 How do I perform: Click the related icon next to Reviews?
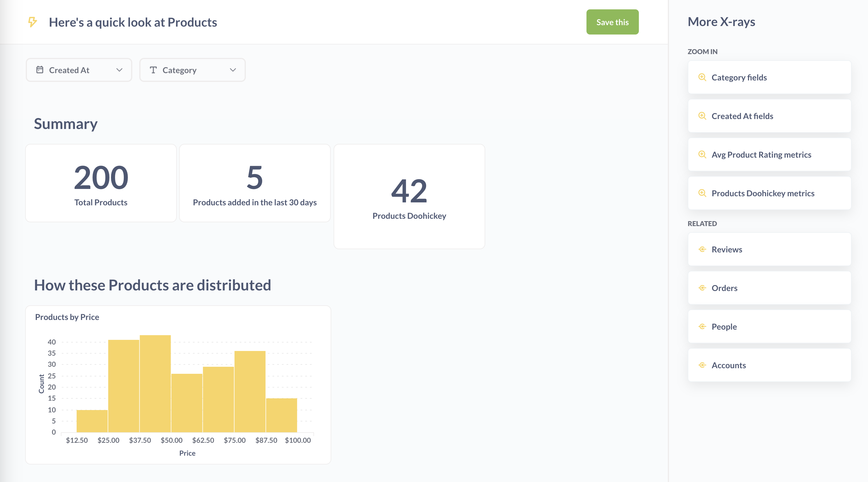point(702,249)
